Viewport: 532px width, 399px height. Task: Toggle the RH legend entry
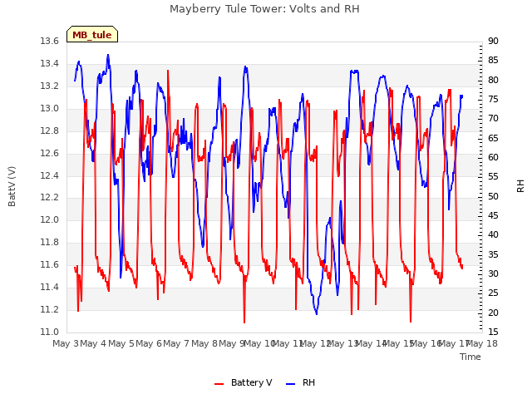pyautogui.click(x=301, y=382)
